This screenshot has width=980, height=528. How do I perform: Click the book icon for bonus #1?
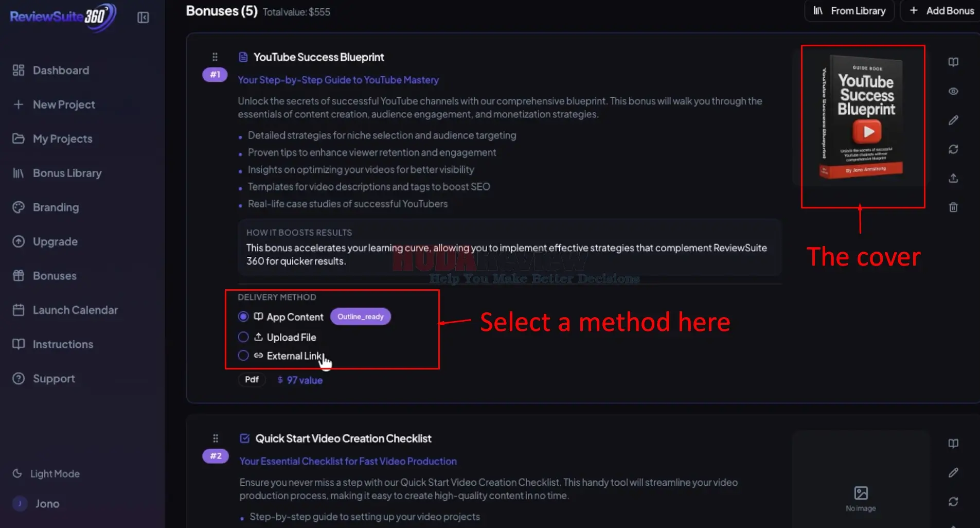(953, 62)
